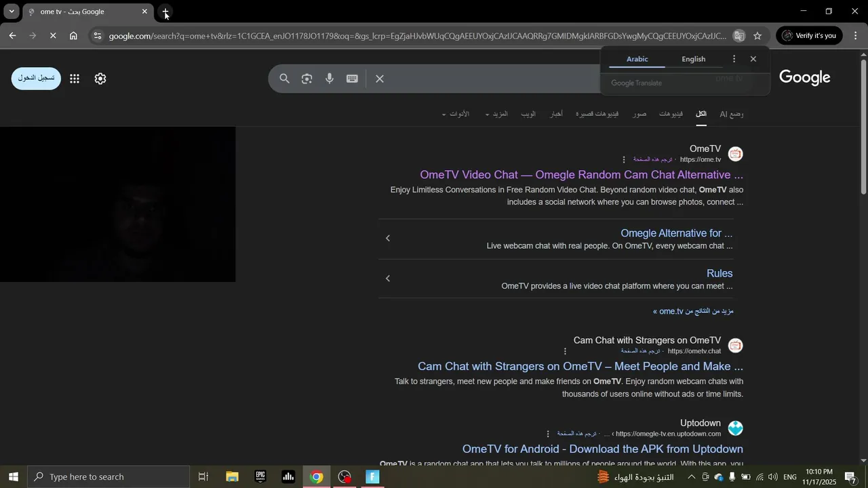Select the AI mode tab

(x=731, y=114)
